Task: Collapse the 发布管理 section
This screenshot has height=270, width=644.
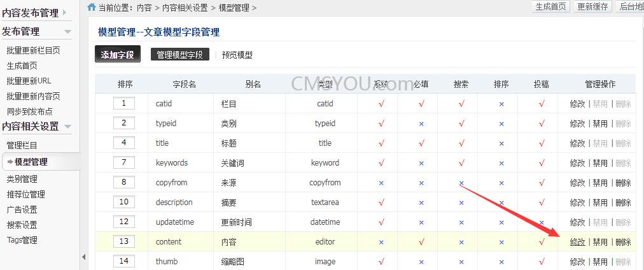Action: click(67, 32)
